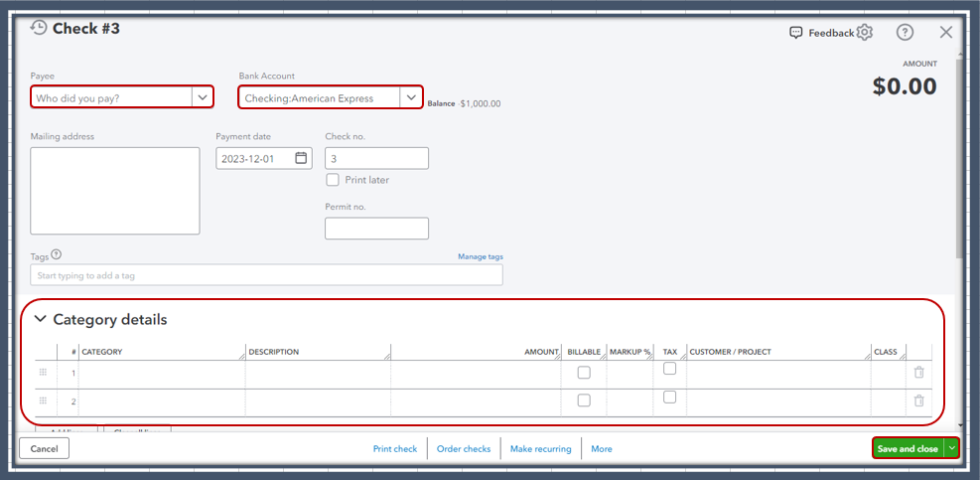Click the CLASS column header
980x480 pixels.
pos(886,352)
